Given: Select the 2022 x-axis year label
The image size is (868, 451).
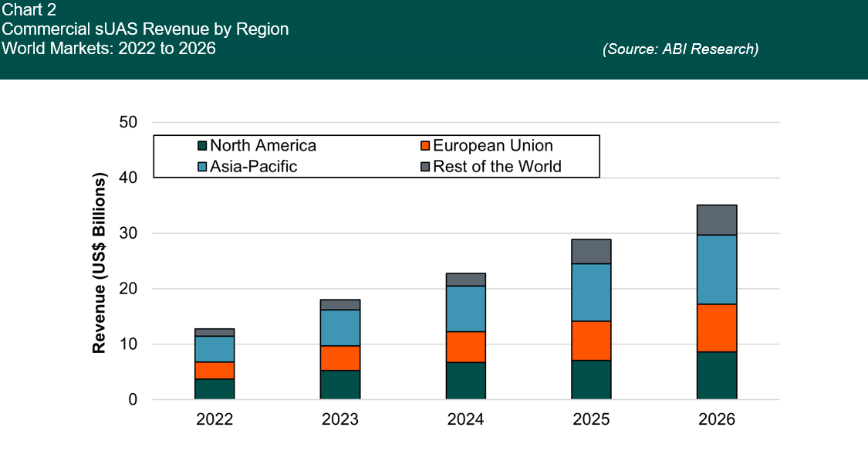Looking at the screenshot, I should [214, 420].
